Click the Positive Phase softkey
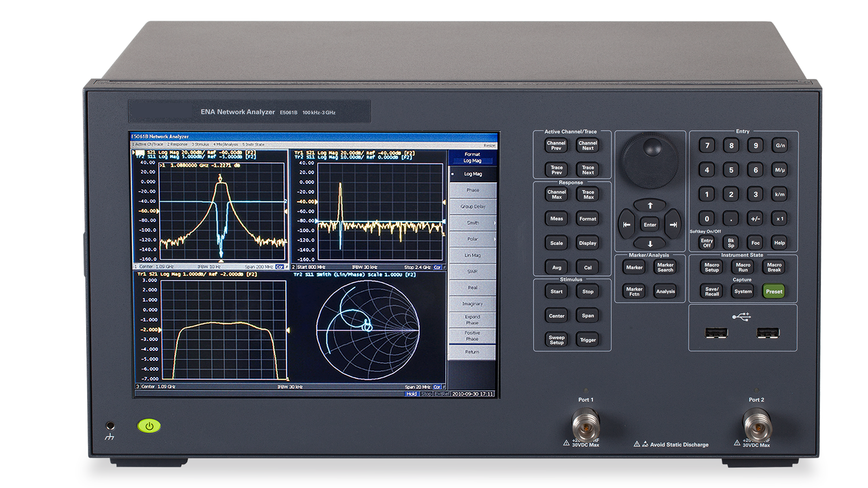868x488 pixels. pyautogui.click(x=473, y=336)
